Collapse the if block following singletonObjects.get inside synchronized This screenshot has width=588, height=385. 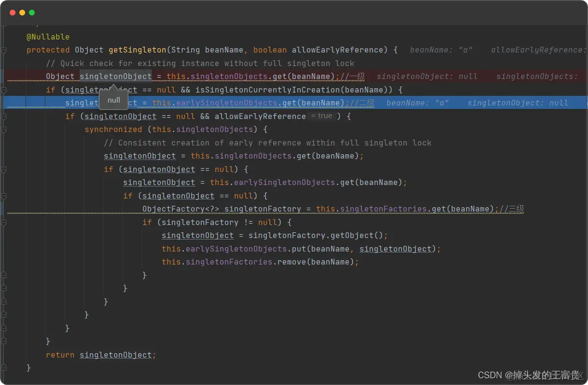[x=4, y=169]
